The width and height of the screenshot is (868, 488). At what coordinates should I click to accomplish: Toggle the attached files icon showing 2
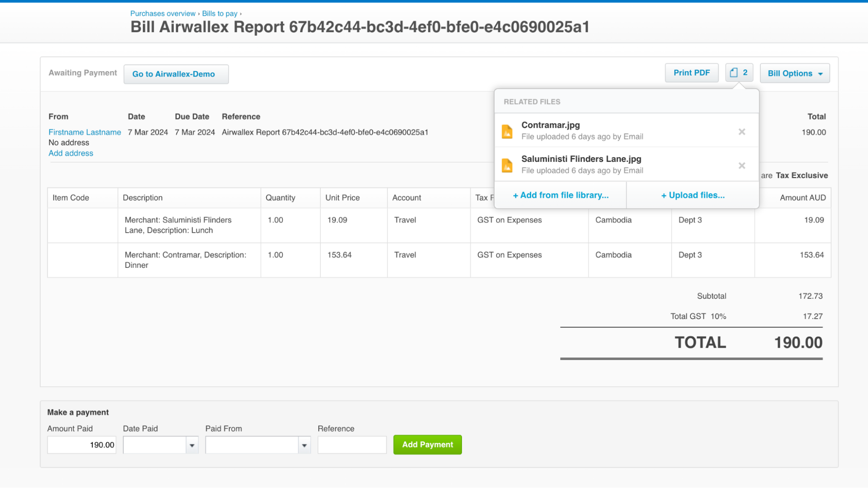click(739, 73)
